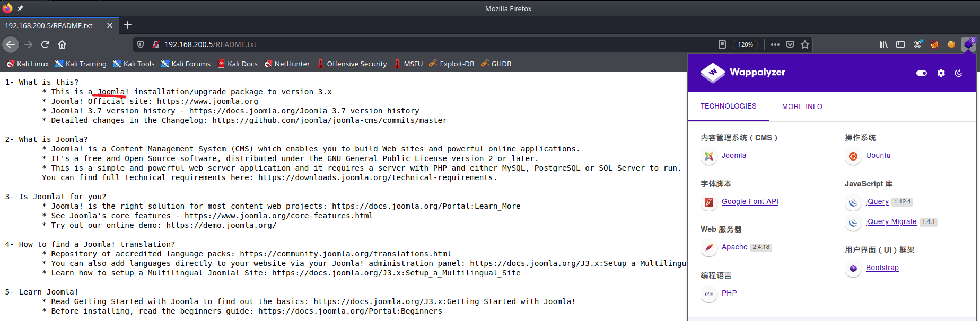Open the NetHunter bookmark
The height and width of the screenshot is (321, 980).
(x=287, y=64)
